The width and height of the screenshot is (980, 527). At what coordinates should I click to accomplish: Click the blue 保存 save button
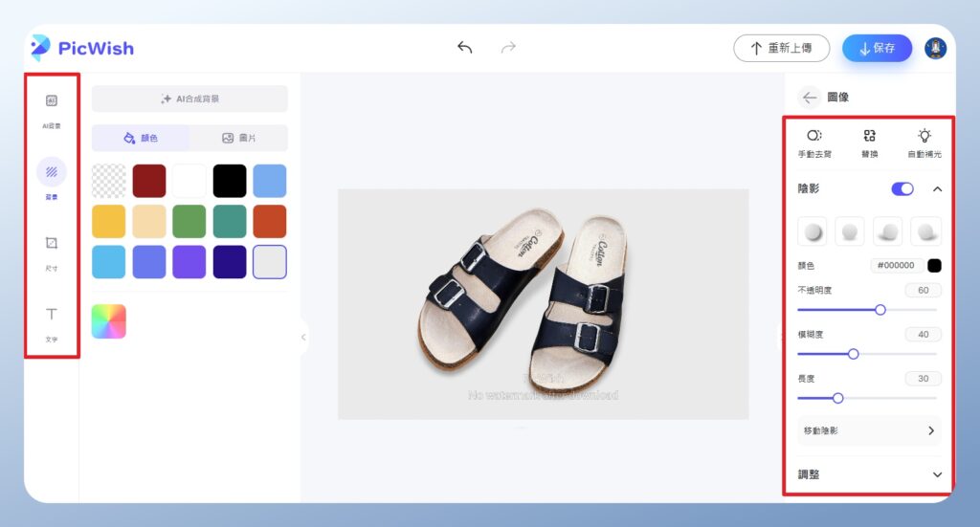[877, 48]
